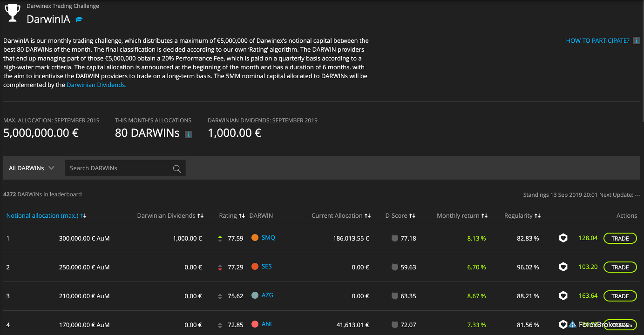Click the 186,013.55 € current allocation

click(x=351, y=239)
